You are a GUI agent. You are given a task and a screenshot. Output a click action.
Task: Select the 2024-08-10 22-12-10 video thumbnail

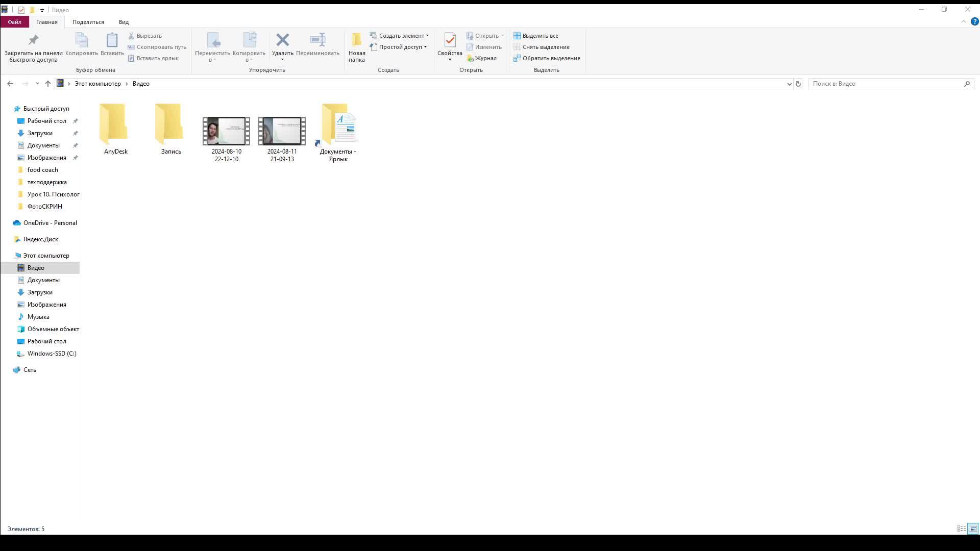[x=226, y=131]
